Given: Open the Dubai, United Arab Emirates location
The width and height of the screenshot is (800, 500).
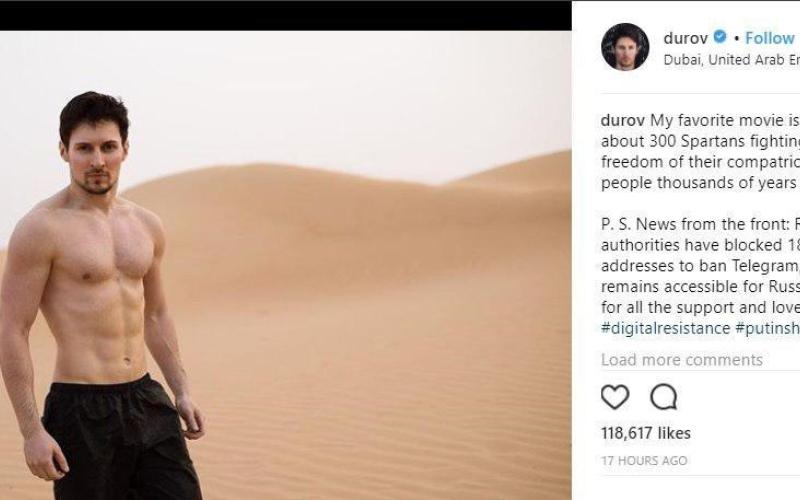Looking at the screenshot, I should click(731, 60).
